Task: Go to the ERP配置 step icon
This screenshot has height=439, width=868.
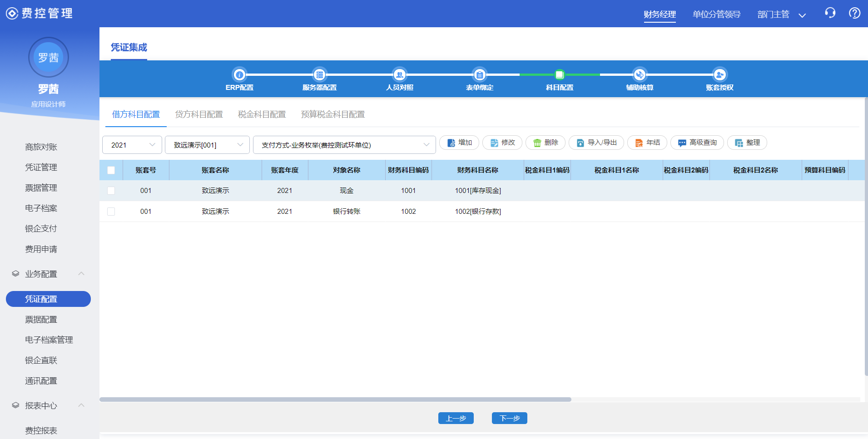Action: click(239, 74)
